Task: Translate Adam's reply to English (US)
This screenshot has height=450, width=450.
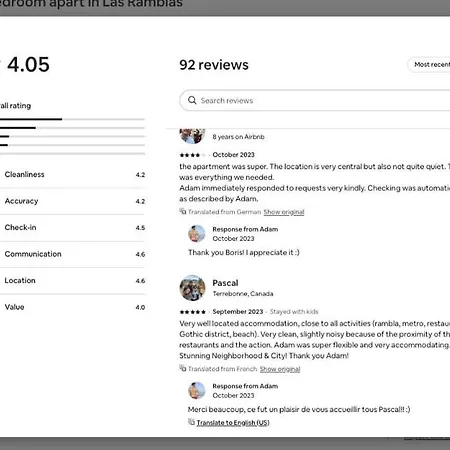Action: click(x=233, y=423)
